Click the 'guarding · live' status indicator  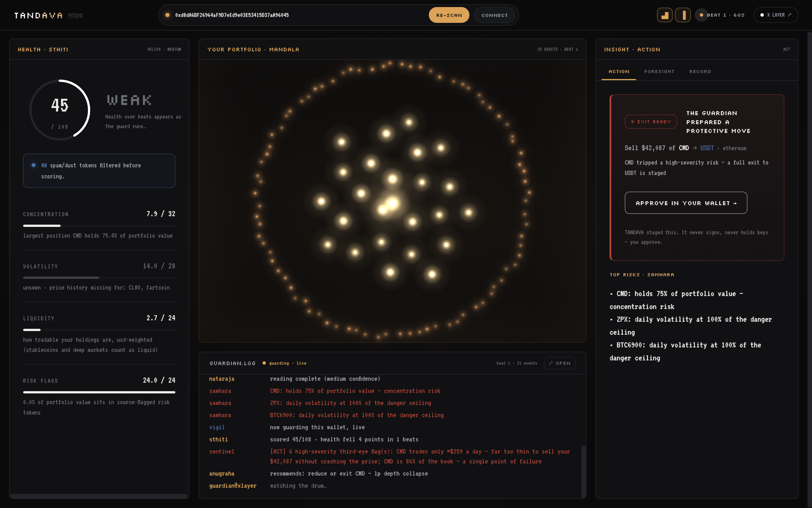click(284, 363)
